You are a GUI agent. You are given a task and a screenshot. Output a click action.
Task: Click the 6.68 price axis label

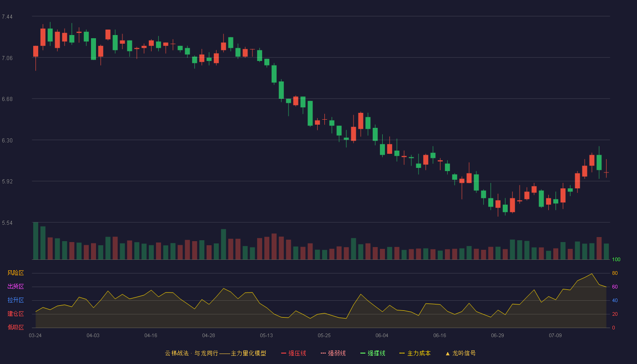(7, 99)
